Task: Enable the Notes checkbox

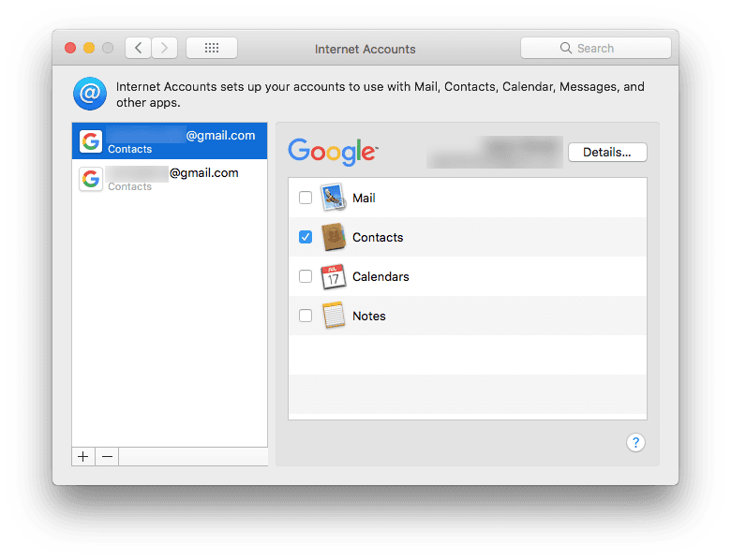Action: coord(306,316)
